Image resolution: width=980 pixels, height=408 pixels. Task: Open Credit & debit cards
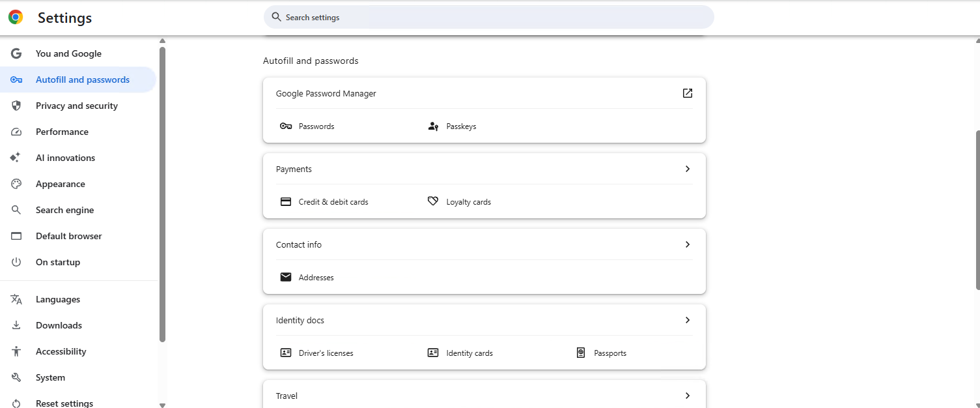[x=333, y=202]
